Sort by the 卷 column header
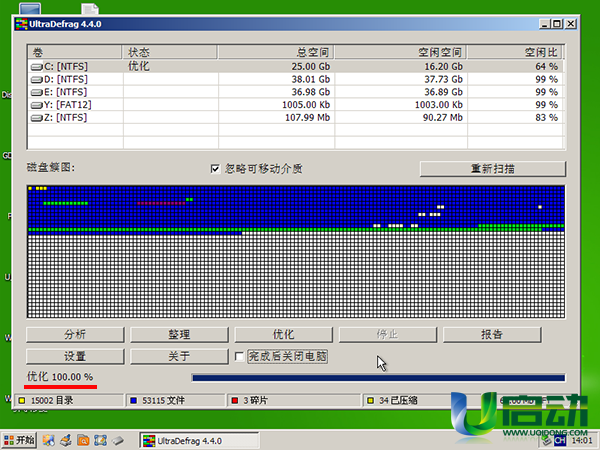The height and width of the screenshot is (450, 600). click(x=75, y=52)
